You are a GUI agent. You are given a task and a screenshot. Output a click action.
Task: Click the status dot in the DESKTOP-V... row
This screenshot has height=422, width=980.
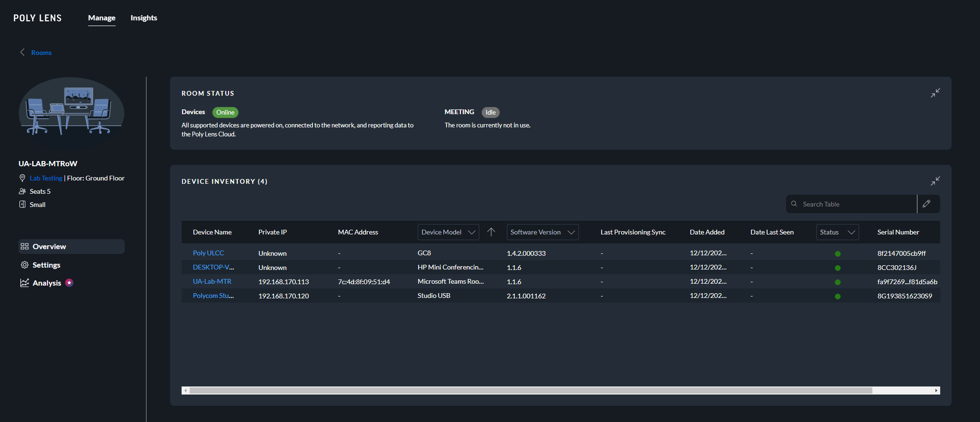tap(838, 268)
